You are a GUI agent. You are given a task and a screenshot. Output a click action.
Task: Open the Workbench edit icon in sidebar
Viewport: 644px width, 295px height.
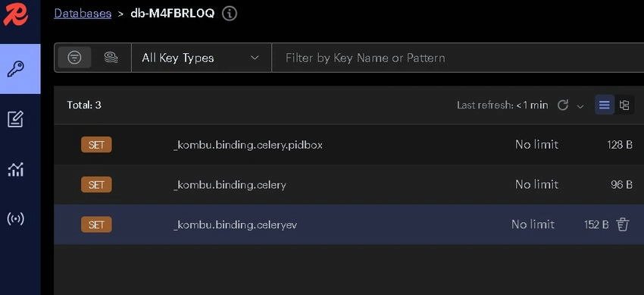16,120
